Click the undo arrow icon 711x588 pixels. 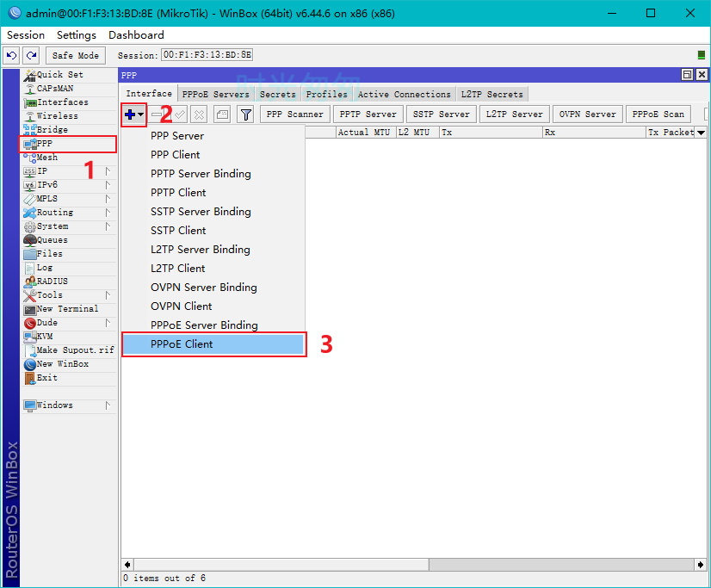coord(11,55)
